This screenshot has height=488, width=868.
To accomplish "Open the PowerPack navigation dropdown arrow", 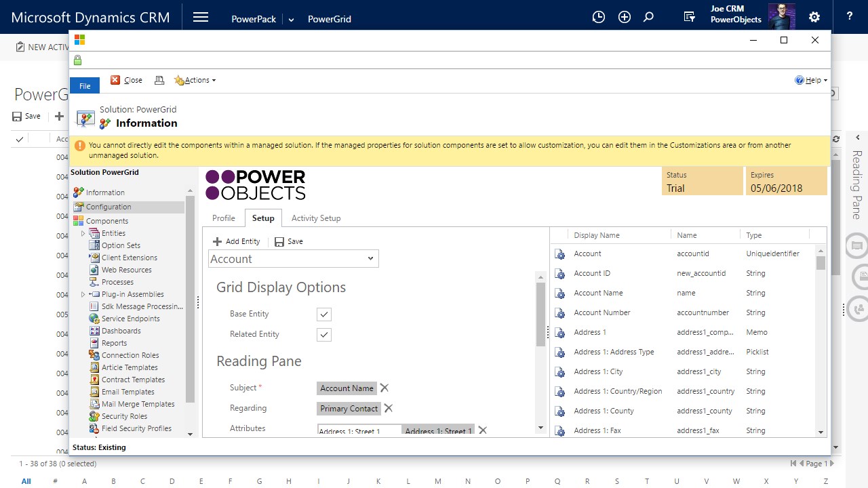I will pyautogui.click(x=291, y=20).
